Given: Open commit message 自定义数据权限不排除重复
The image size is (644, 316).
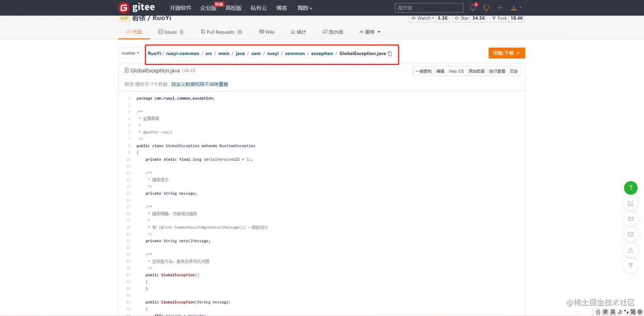Looking at the screenshot, I should pyautogui.click(x=200, y=84).
